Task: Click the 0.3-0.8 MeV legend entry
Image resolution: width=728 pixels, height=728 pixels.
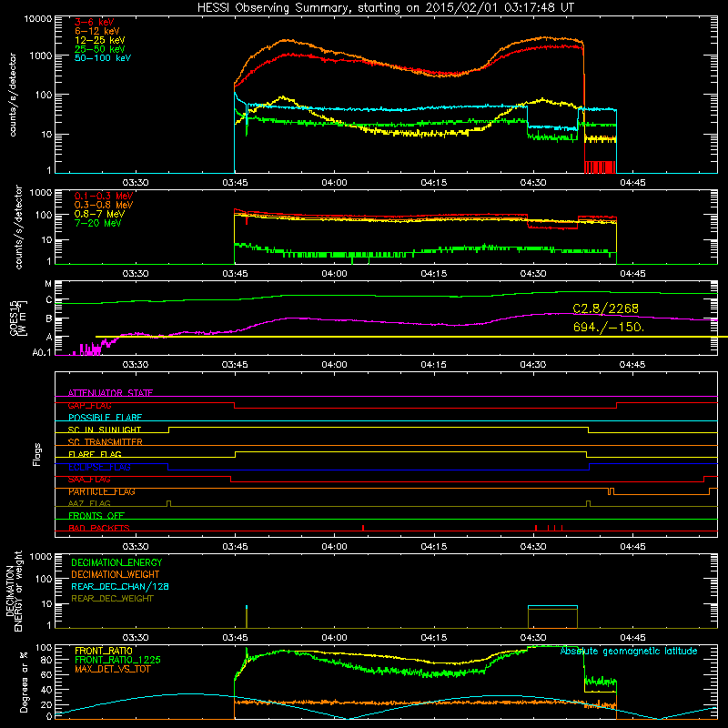Action: 104,205
